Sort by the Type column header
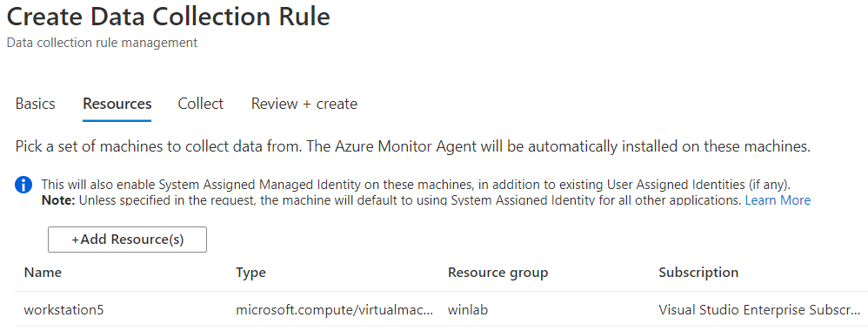 click(x=250, y=273)
